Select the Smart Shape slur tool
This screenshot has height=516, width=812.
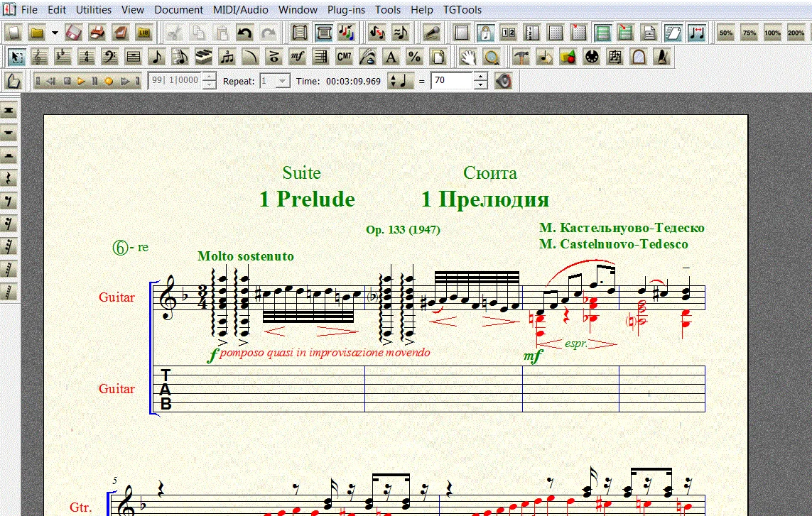(250, 56)
